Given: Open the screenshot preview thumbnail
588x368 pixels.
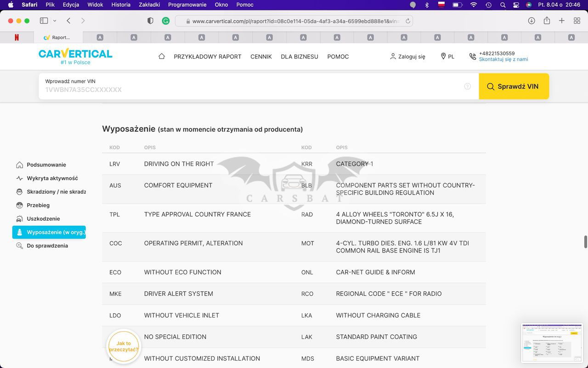Looking at the screenshot, I should (552, 343).
